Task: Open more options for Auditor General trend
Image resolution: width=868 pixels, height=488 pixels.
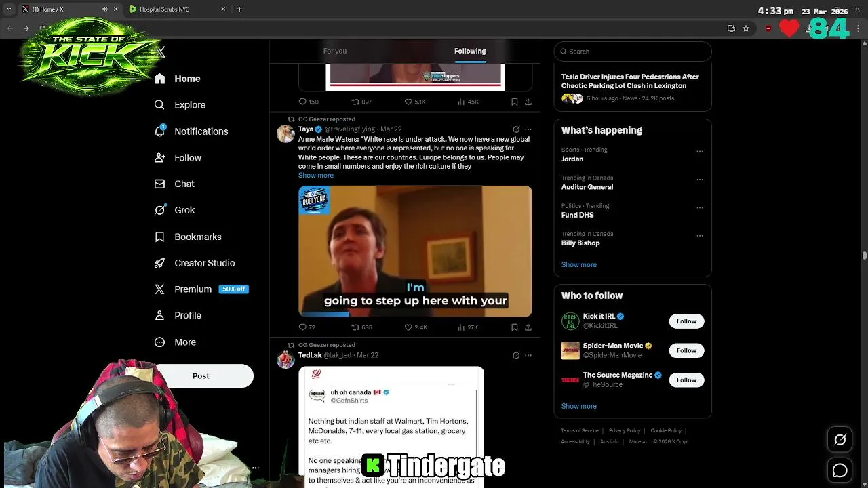Action: click(700, 180)
